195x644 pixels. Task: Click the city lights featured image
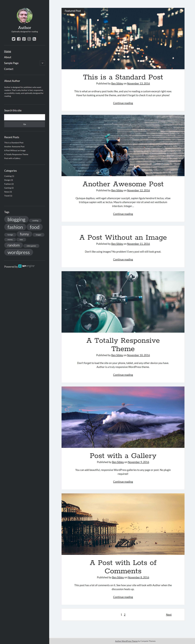point(123,39)
